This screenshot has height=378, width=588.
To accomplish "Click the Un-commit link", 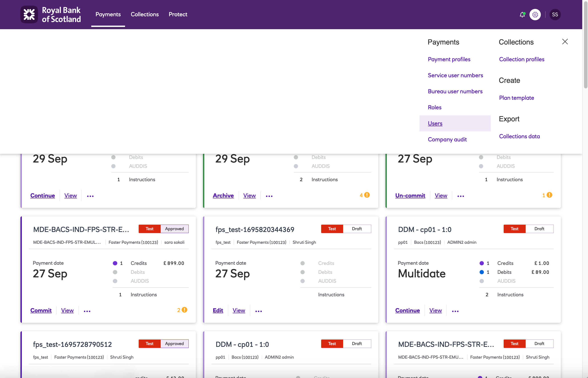I will (x=410, y=195).
